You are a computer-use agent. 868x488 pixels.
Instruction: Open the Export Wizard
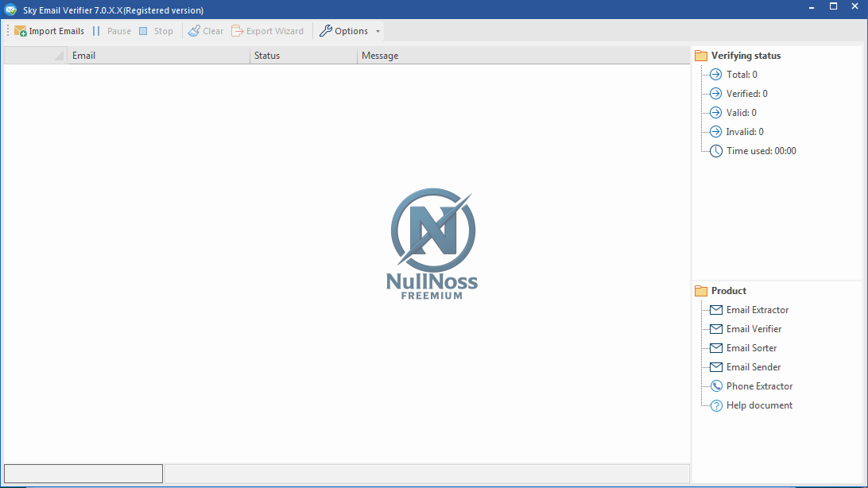268,31
